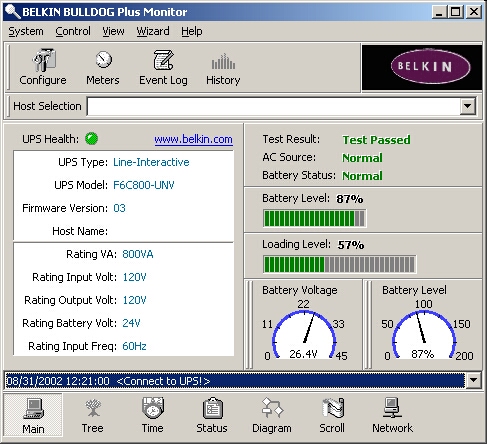
Task: Click the Belkin logo banner
Action: (x=422, y=67)
